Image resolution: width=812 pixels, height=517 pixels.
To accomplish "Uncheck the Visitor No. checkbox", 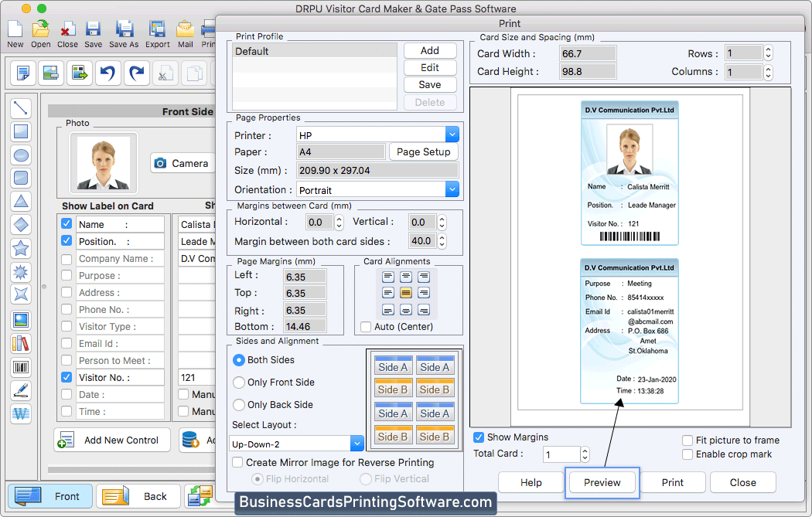I will click(x=67, y=377).
